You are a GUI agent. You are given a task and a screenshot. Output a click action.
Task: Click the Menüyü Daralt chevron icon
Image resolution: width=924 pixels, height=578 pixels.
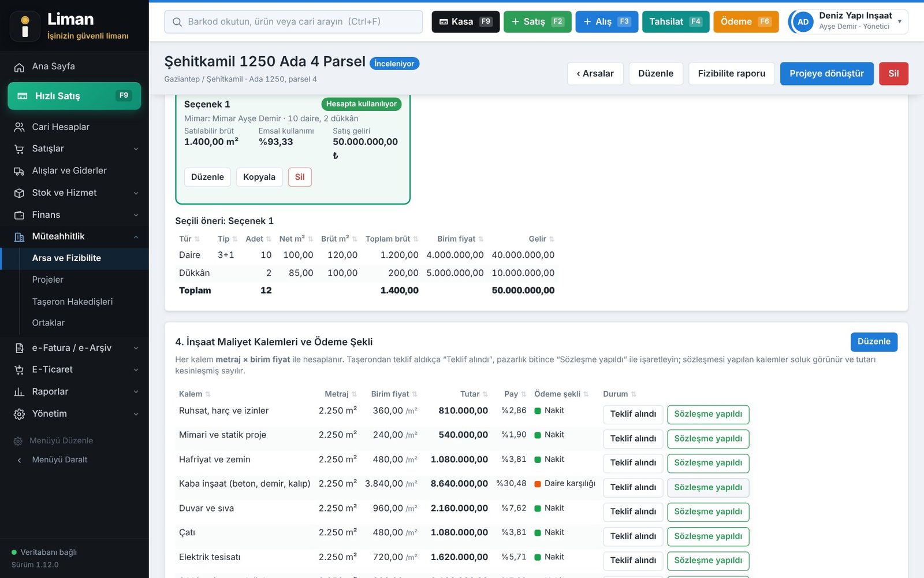19,460
